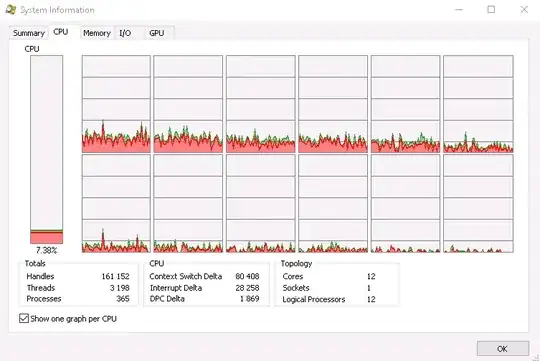Click the first CPU graph in bottom row
Screen dimensions: 540x361
(x=116, y=203)
